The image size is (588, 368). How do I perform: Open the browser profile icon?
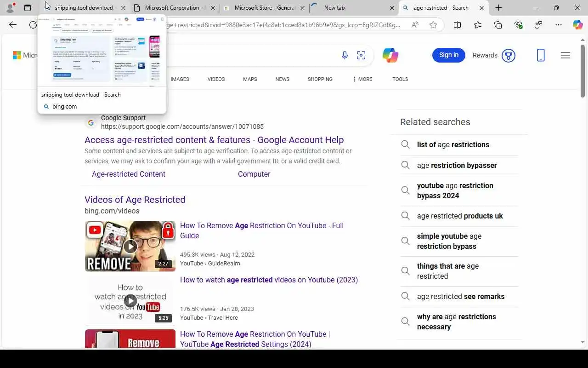tap(11, 8)
